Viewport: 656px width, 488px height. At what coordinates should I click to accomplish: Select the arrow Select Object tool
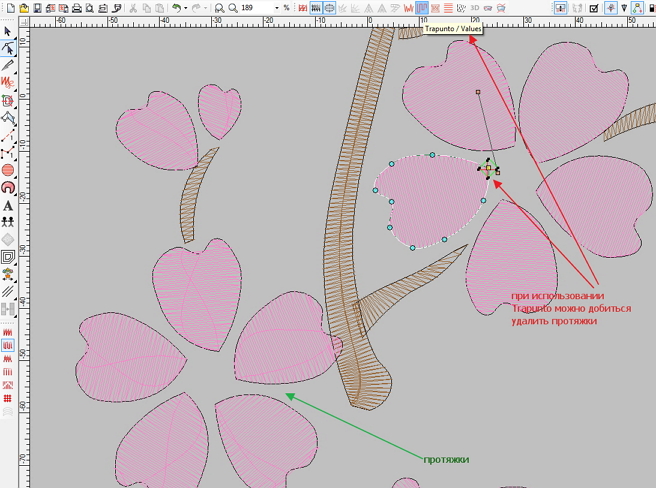click(8, 32)
